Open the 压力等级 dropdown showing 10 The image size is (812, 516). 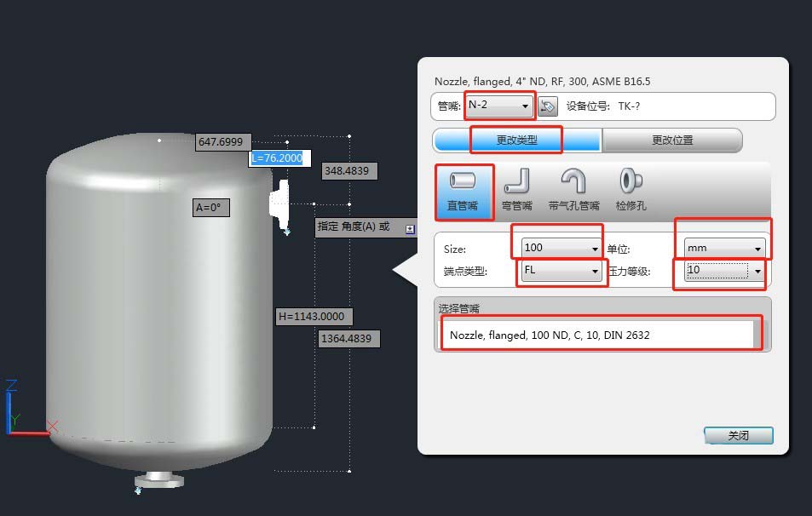click(x=724, y=270)
